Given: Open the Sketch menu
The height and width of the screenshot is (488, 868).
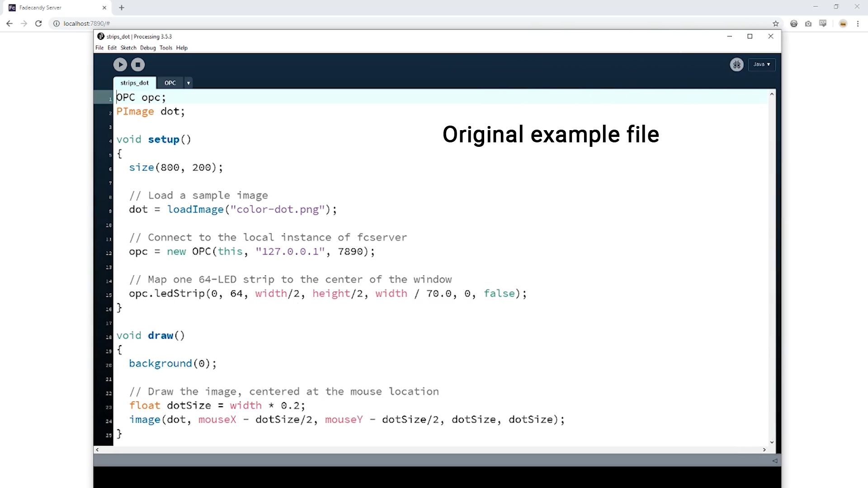Looking at the screenshot, I should [128, 48].
